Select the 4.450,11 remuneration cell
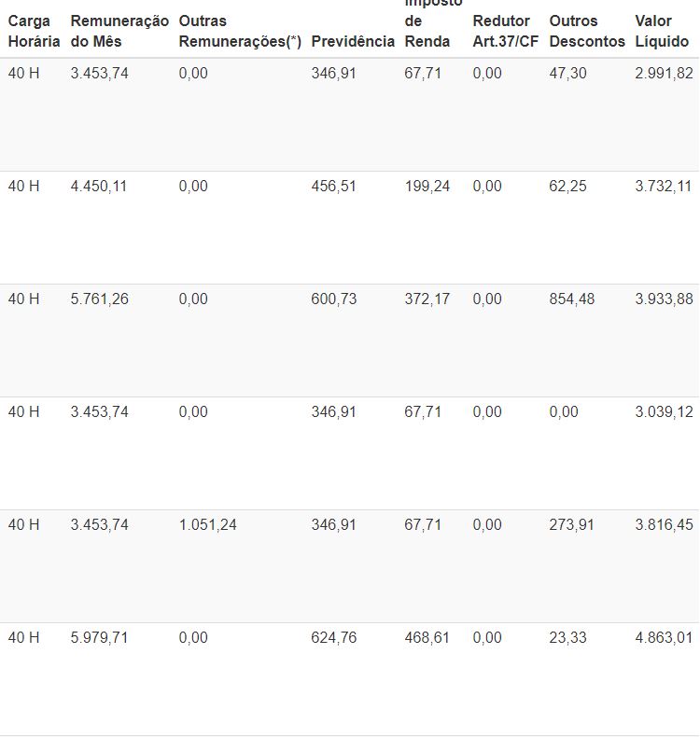This screenshot has width=700, height=737. [x=99, y=187]
